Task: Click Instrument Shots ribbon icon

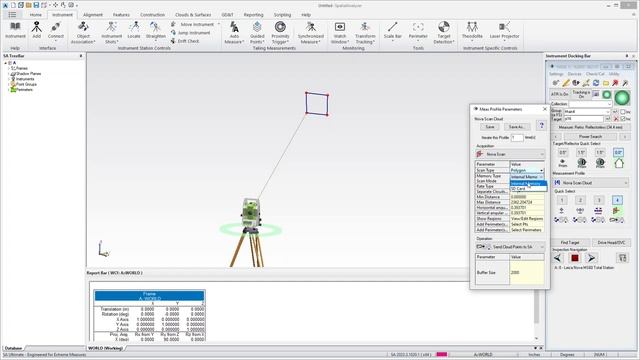Action: tap(111, 27)
